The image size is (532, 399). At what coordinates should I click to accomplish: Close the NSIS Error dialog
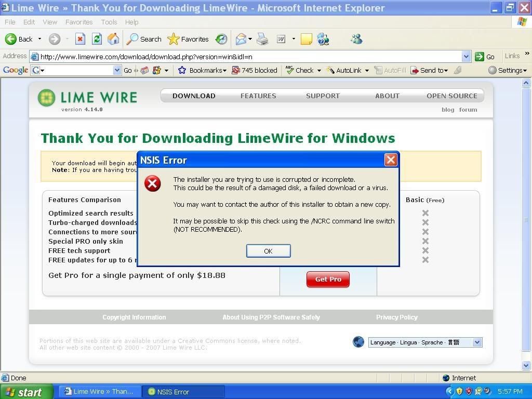point(391,159)
